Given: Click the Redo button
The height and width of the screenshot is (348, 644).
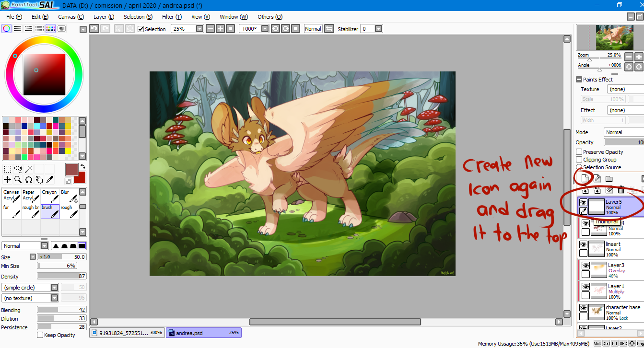Looking at the screenshot, I should pyautogui.click(x=105, y=29).
